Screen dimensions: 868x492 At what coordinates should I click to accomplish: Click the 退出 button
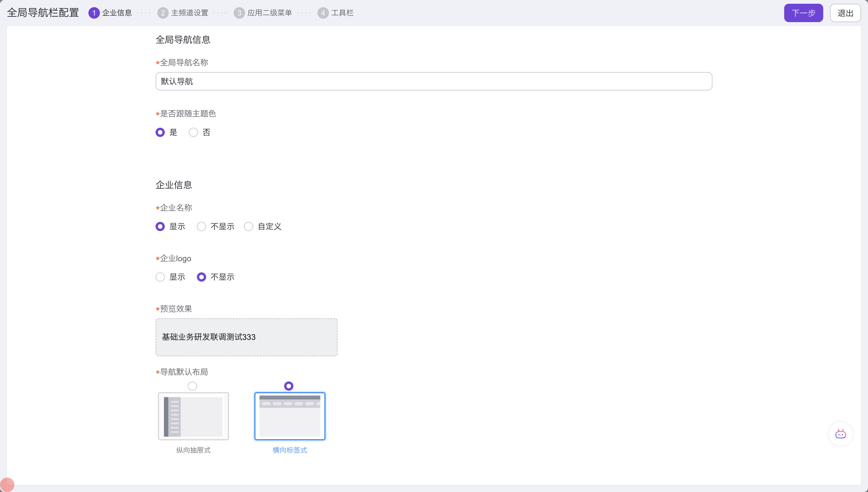pyautogui.click(x=845, y=13)
